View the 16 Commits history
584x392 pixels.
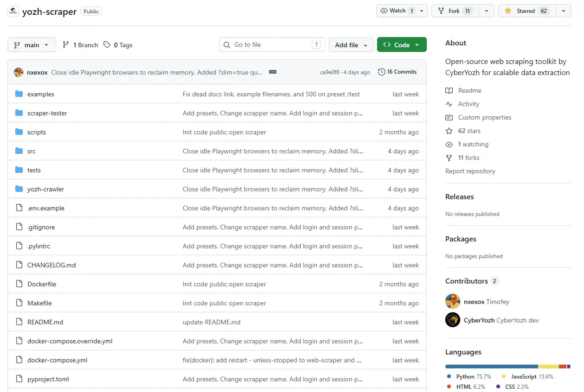pyautogui.click(x=398, y=72)
